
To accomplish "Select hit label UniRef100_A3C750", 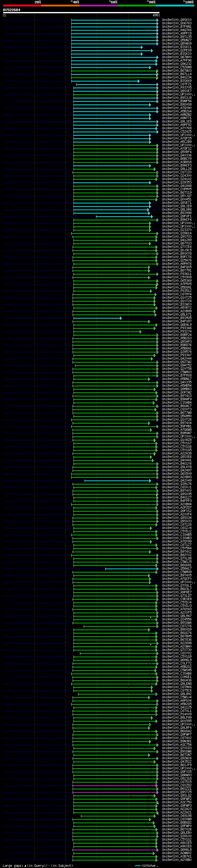I will pos(177,802).
